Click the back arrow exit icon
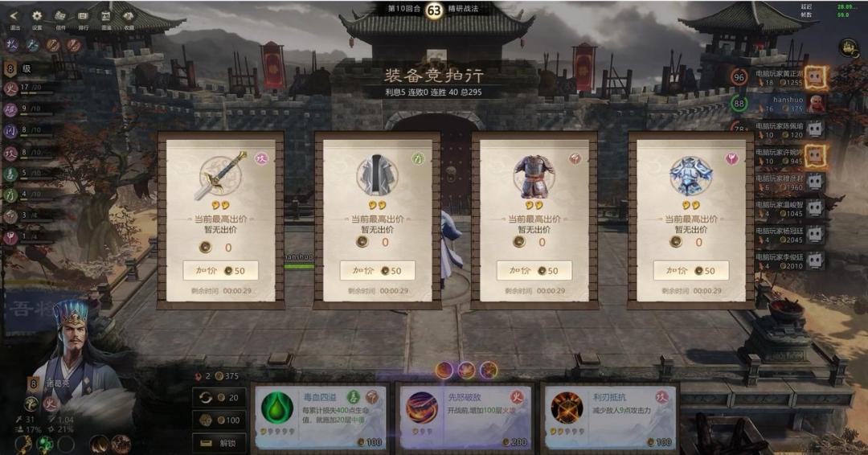 (x=15, y=17)
